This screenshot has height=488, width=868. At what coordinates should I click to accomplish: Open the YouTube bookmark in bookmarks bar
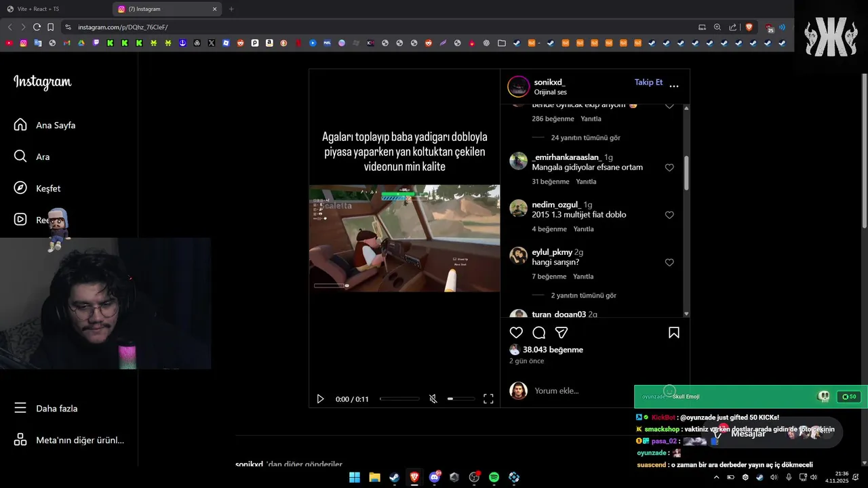9,43
